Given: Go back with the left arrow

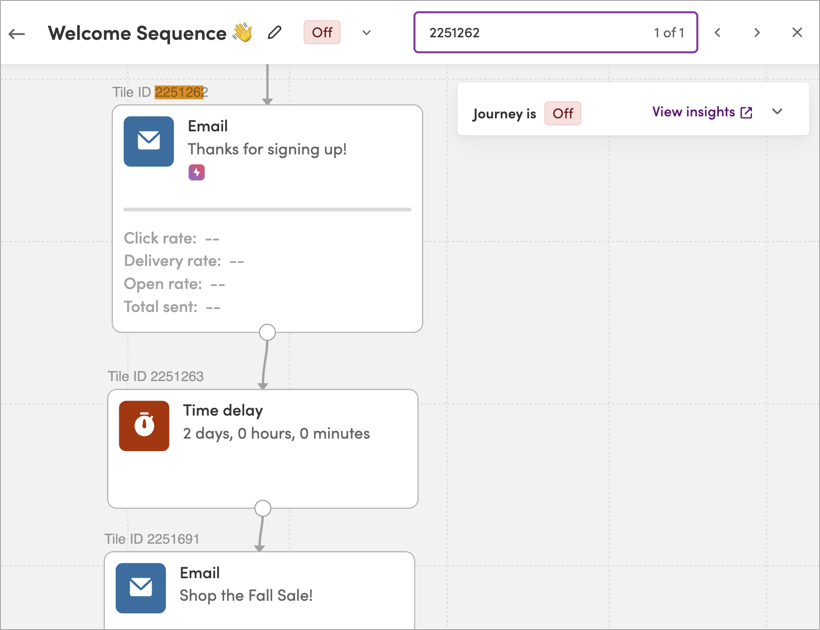Looking at the screenshot, I should pyautogui.click(x=17, y=34).
